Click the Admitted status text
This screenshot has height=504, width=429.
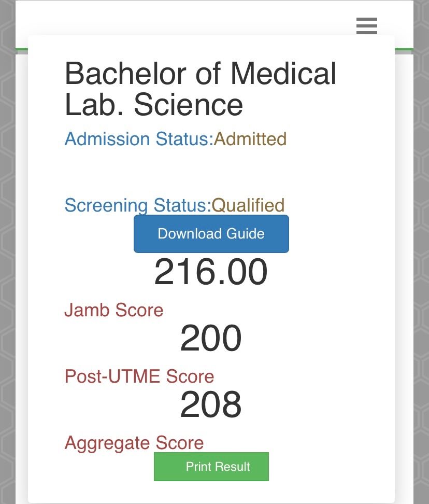point(250,139)
